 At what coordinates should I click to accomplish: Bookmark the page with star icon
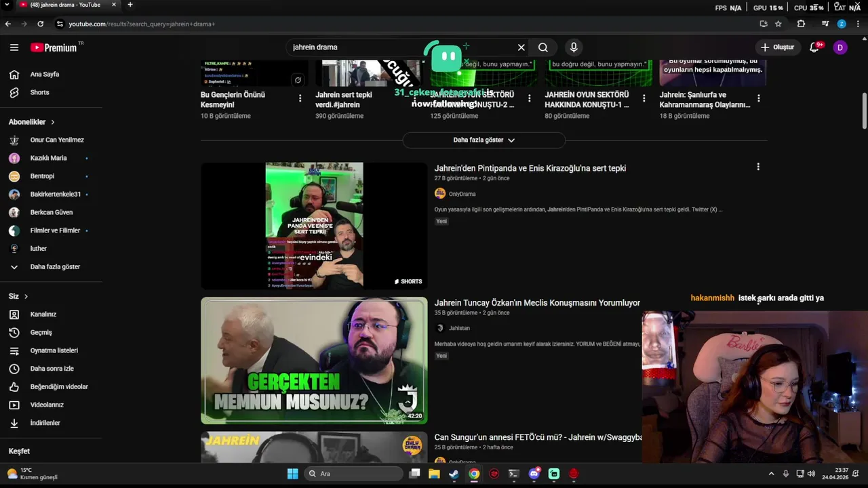[778, 24]
